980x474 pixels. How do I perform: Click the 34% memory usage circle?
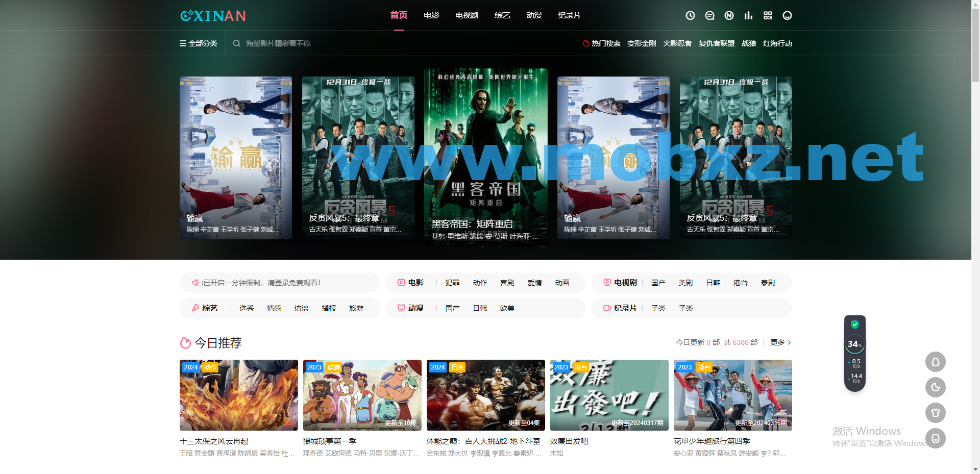(x=854, y=344)
